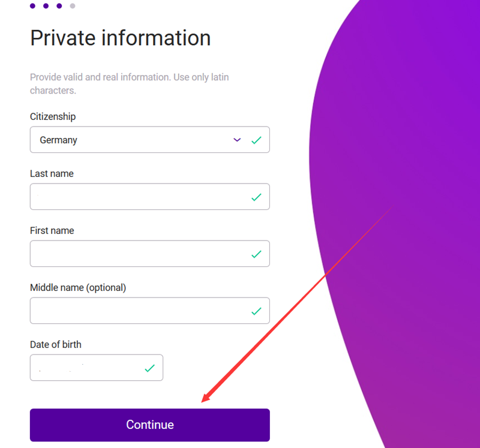Screen dimensions: 480x448
Task: Click the first purple progress dot
Action: tap(32, 6)
